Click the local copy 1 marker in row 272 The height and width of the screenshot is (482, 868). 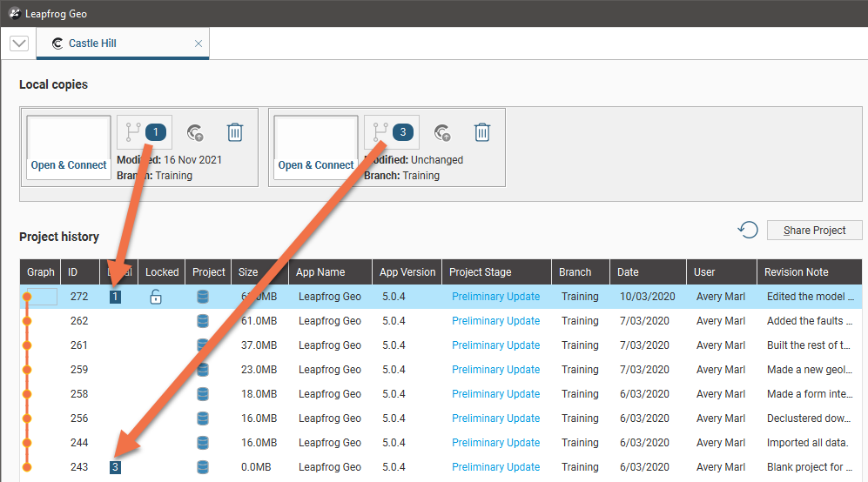coord(115,297)
